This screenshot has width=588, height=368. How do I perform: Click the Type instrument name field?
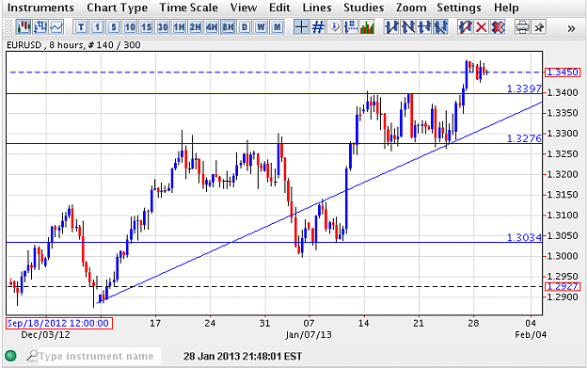point(100,356)
